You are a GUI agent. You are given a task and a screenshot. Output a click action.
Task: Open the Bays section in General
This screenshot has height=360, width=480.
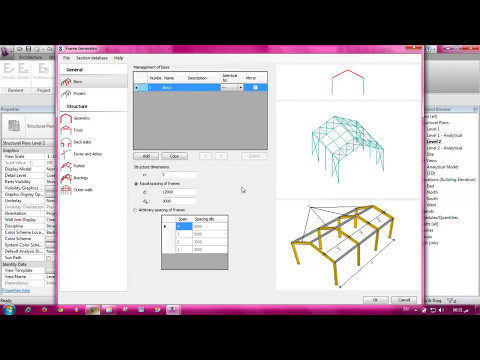93,81
